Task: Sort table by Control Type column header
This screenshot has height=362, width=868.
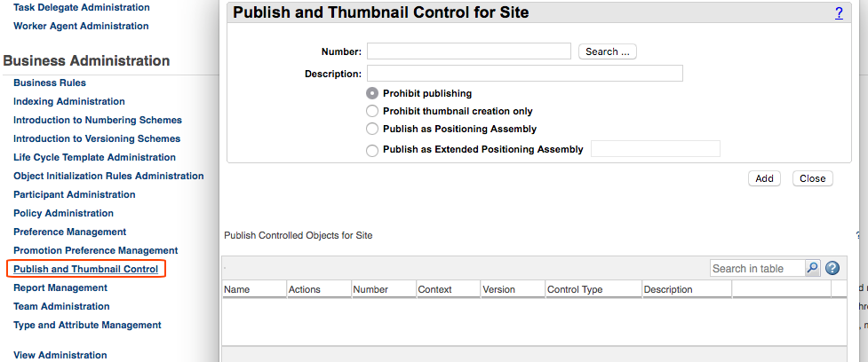Action: (x=575, y=289)
